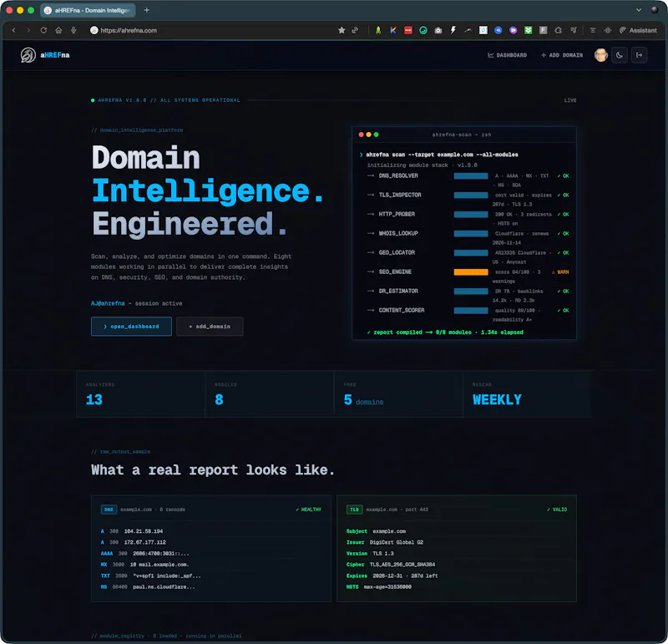Click the scan command line in terminal
This screenshot has height=644, width=668.
tap(439, 155)
